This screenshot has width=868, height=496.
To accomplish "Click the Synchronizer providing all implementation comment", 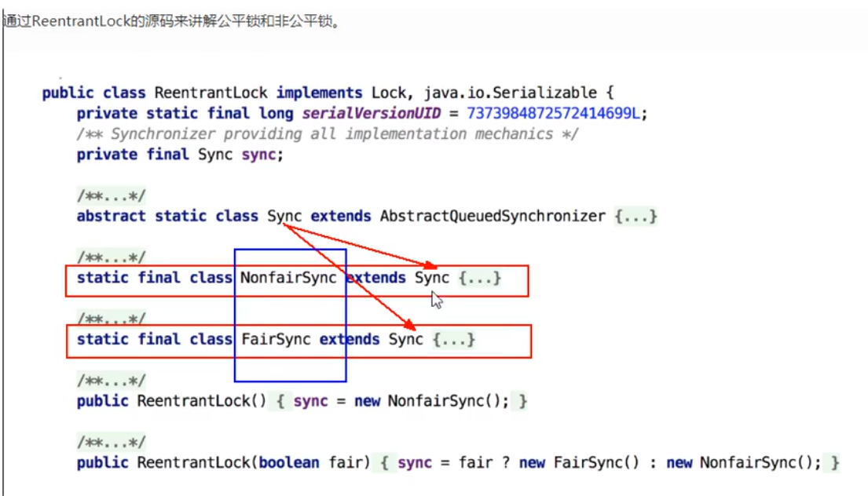I will click(x=327, y=134).
